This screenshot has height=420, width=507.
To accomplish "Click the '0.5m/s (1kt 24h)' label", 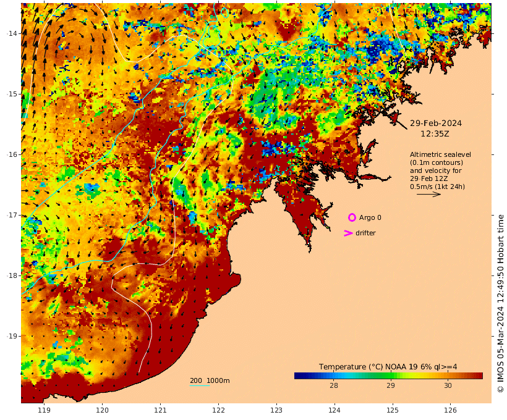I will pos(438,187).
